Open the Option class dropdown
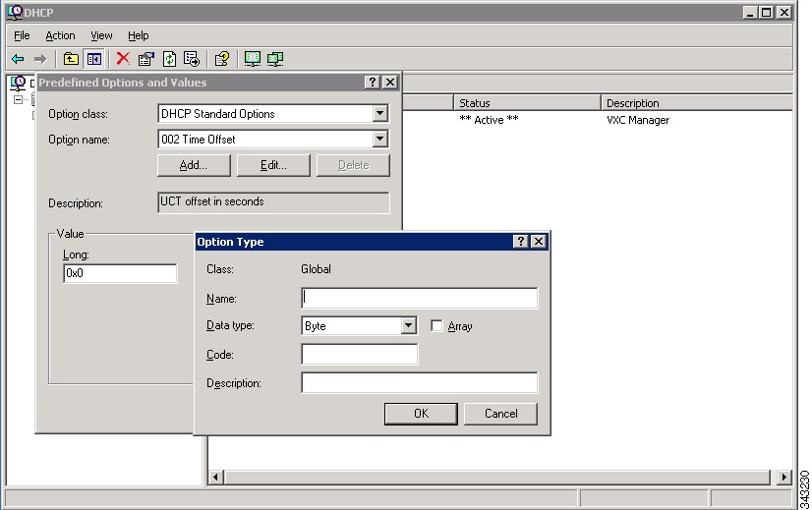The width and height of the screenshot is (812, 510). click(380, 113)
